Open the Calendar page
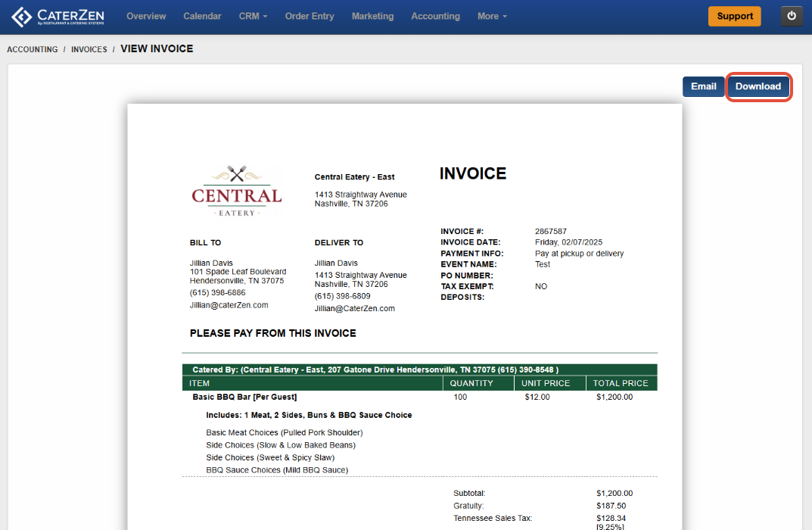This screenshot has width=812, height=530. coord(202,16)
